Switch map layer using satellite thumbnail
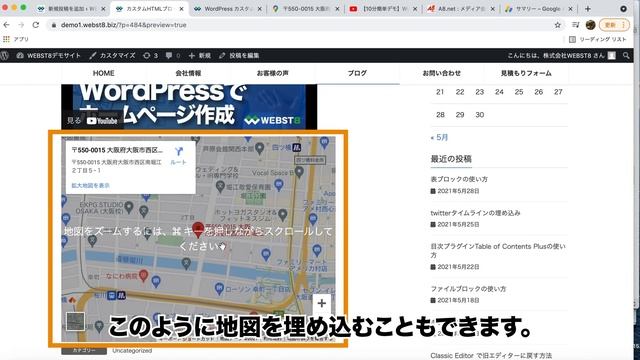 (76, 321)
